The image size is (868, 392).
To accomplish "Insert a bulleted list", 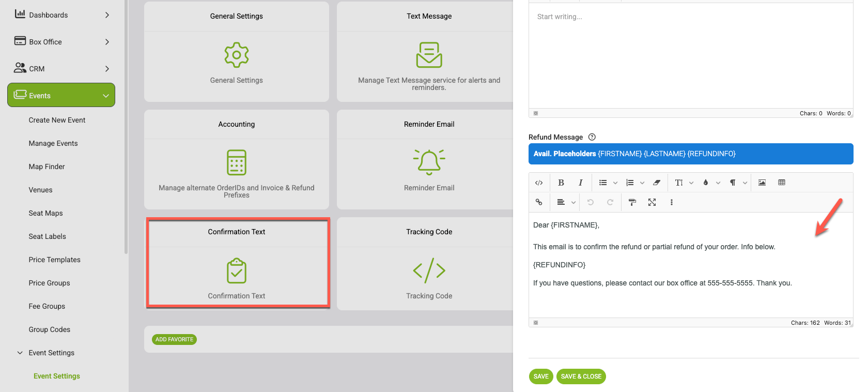I will pyautogui.click(x=603, y=183).
